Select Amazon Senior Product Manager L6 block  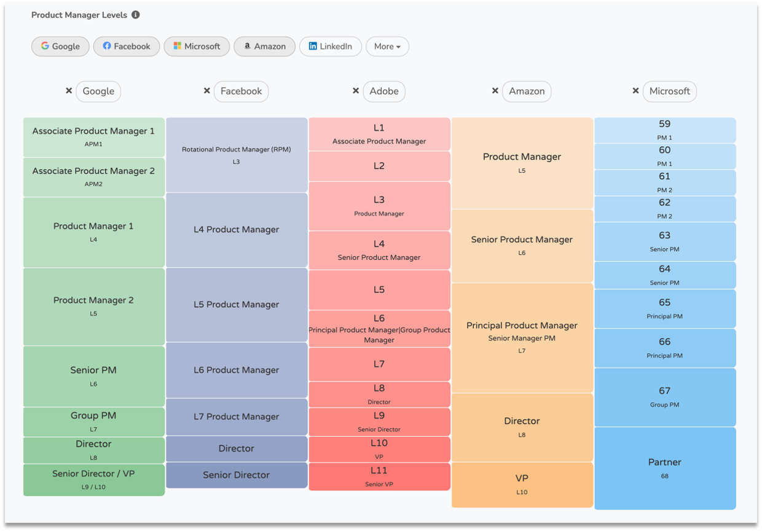point(522,246)
